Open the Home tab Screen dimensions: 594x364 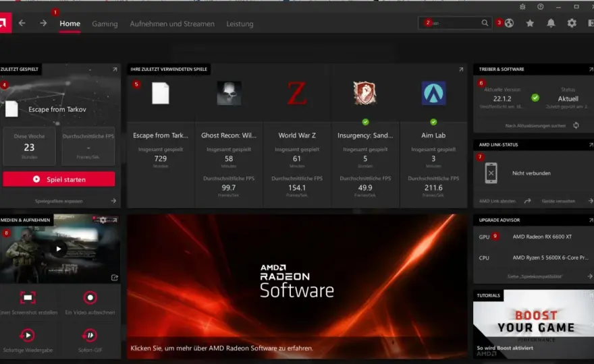pos(70,24)
